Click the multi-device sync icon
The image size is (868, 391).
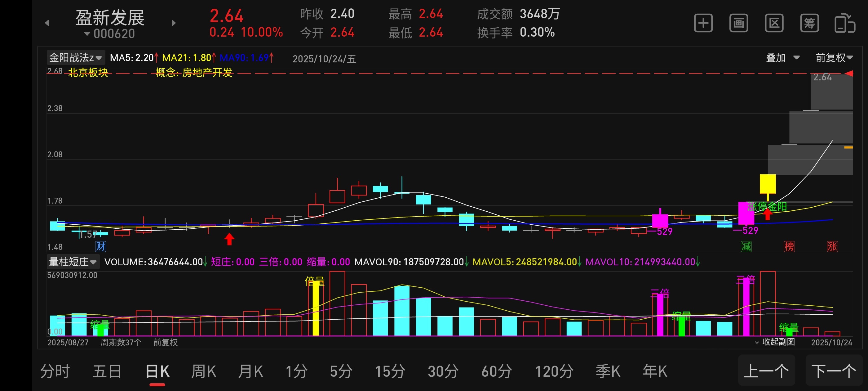tap(844, 23)
